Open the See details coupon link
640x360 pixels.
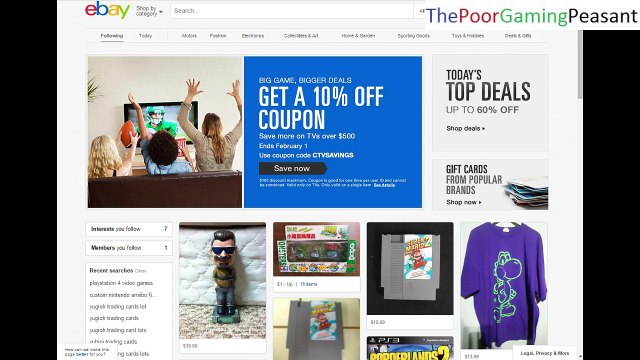384,185
